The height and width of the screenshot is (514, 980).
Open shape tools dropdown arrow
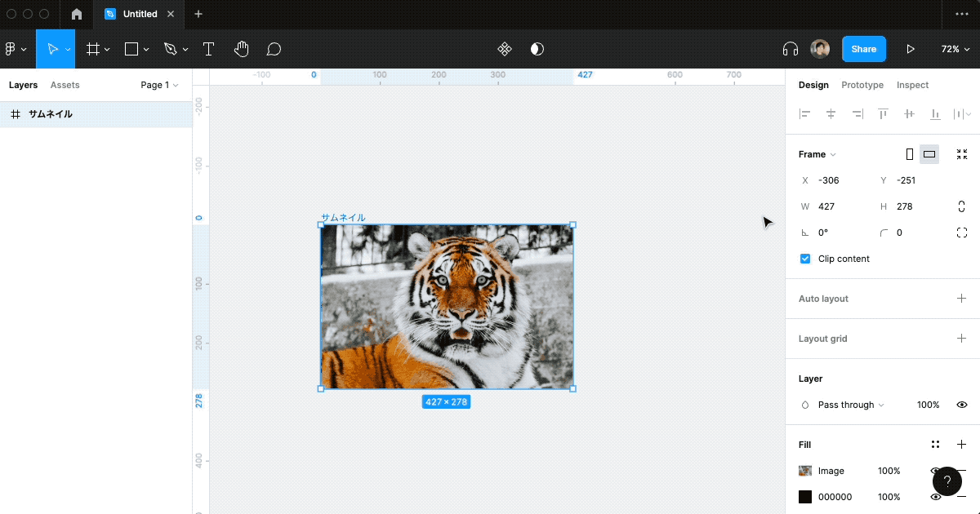(146, 50)
